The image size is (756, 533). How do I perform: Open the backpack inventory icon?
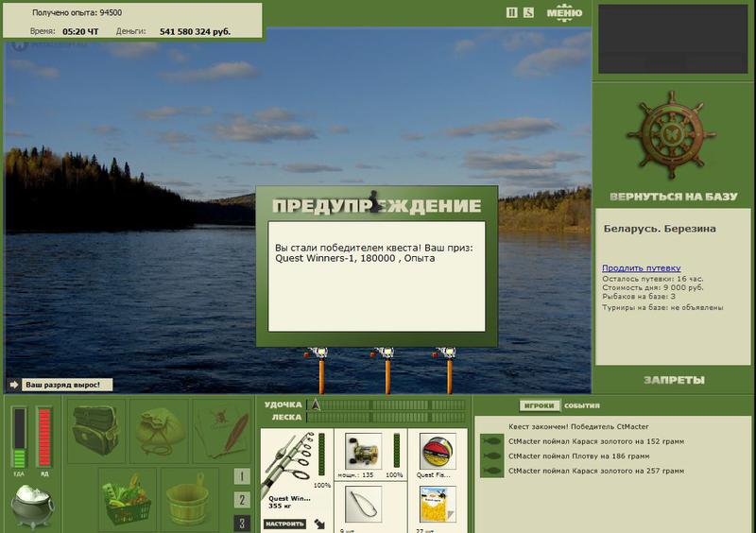(96, 430)
